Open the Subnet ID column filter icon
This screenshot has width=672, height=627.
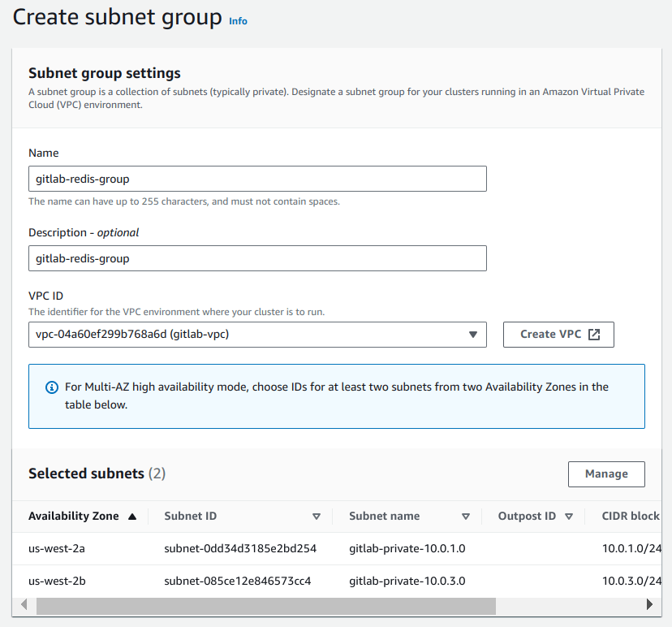click(317, 516)
